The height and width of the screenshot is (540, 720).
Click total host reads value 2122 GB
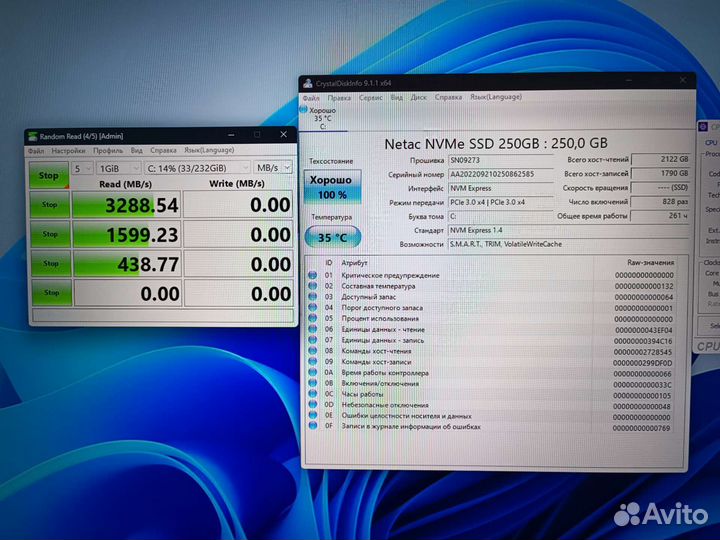click(x=661, y=159)
